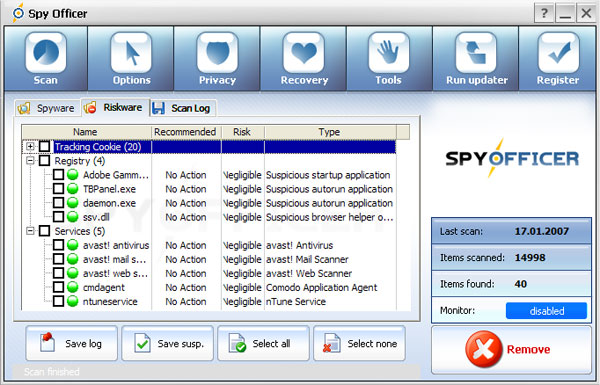Image resolution: width=600 pixels, height=385 pixels.
Task: Tick the cmdagent checkbox
Action: 58,287
